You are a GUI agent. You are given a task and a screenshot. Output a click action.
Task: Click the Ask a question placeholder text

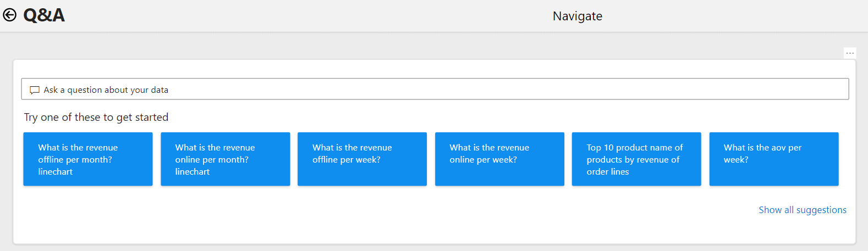pyautogui.click(x=106, y=90)
